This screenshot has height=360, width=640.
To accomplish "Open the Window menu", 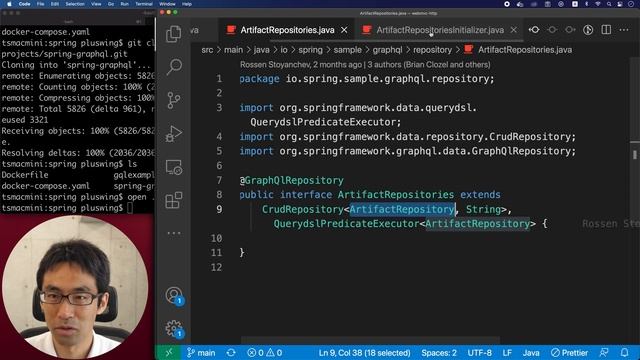I will point(167,4).
